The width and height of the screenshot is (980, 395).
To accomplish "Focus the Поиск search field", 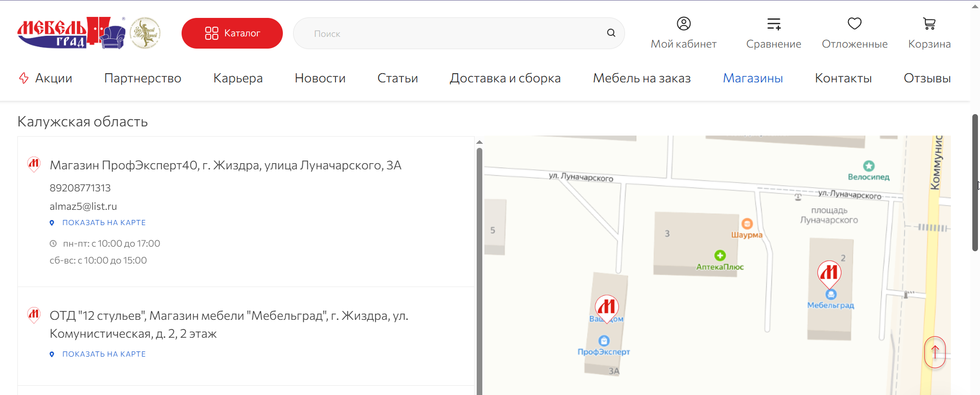I will (x=458, y=33).
